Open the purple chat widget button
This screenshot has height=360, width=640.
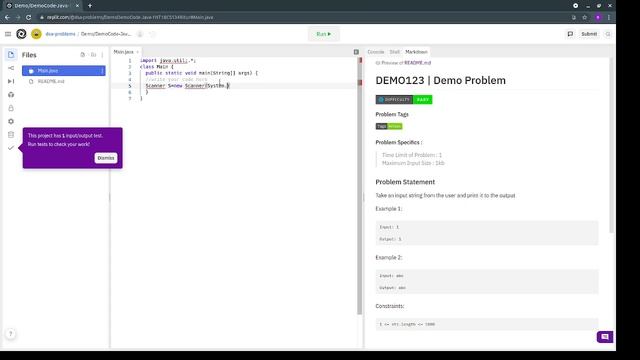click(605, 337)
